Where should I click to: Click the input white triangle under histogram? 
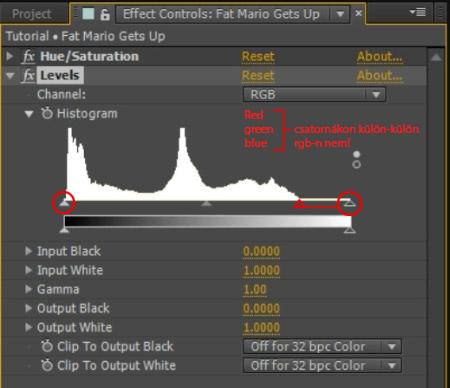click(349, 202)
